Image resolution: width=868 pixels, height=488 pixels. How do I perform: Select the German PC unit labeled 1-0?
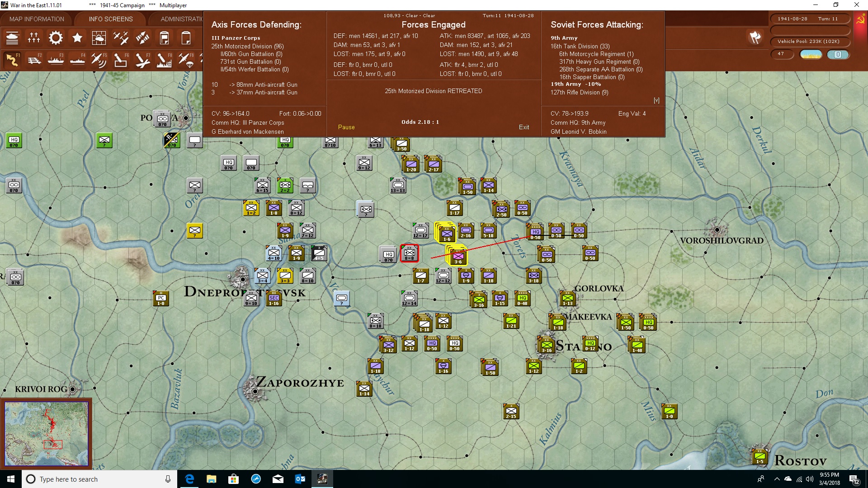(161, 299)
